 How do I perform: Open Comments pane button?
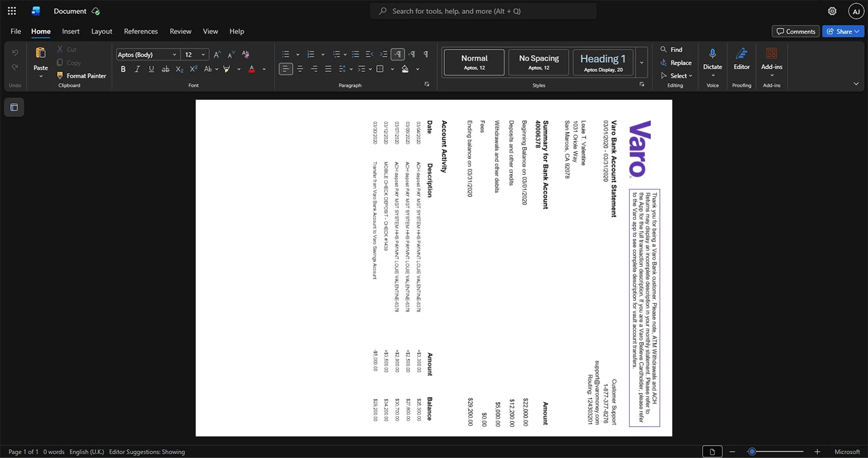click(x=795, y=31)
